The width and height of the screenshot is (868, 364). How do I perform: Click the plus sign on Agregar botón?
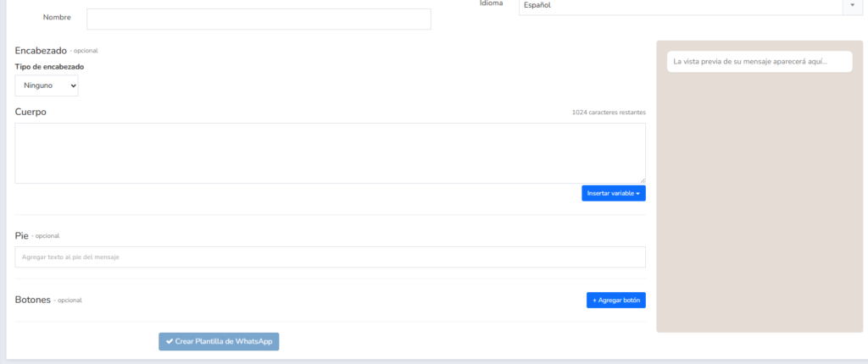[594, 301]
